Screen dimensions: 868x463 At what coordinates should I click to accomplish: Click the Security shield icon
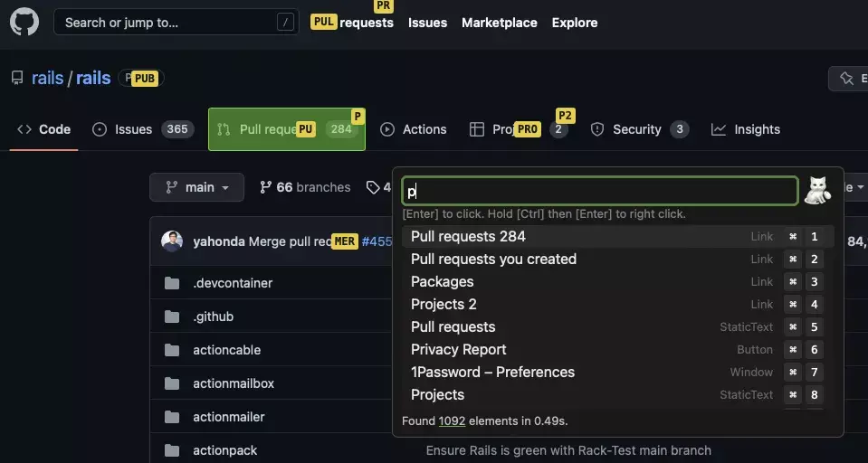[x=597, y=129]
